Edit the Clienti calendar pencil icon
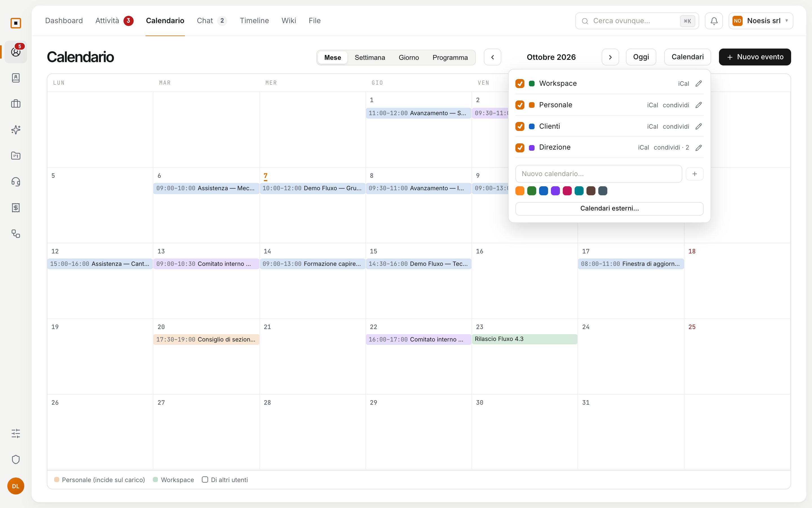812x508 pixels. (x=699, y=126)
